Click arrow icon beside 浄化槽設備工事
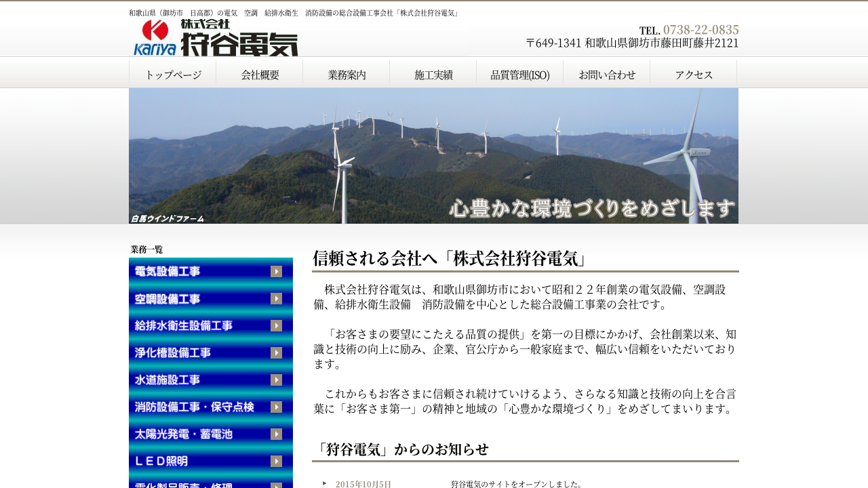868x488 pixels. 276,353
